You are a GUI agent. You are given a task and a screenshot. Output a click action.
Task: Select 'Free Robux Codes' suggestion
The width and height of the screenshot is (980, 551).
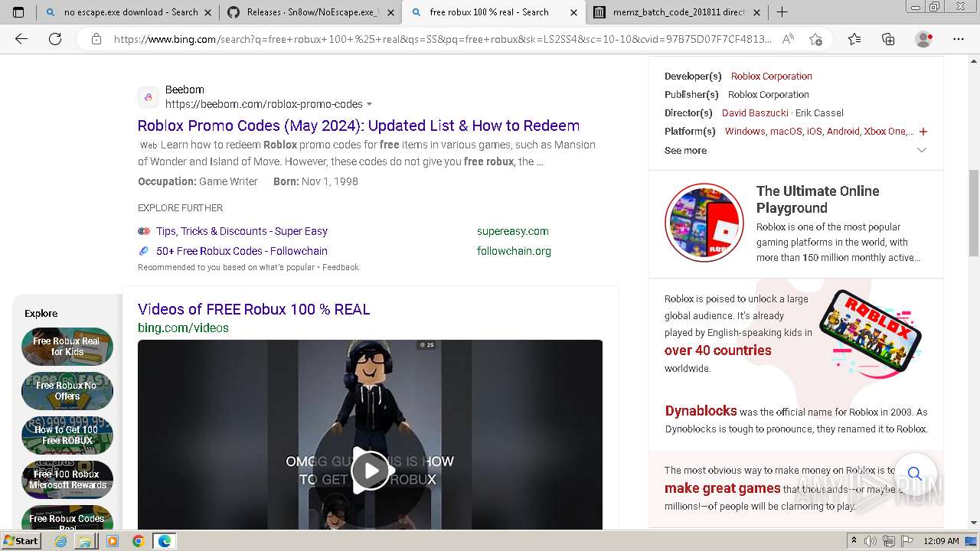(x=67, y=518)
